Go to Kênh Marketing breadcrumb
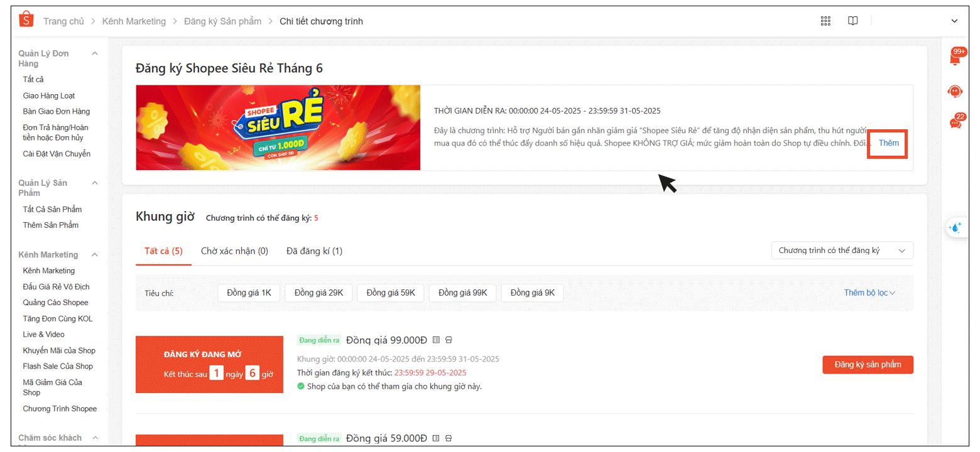Screen dimensions: 980x452 click(x=133, y=21)
